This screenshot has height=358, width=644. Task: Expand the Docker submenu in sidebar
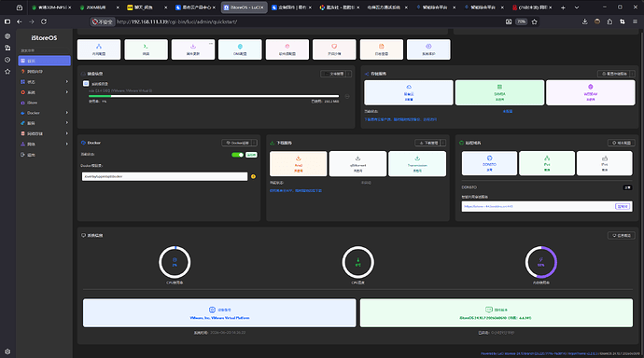[45, 113]
